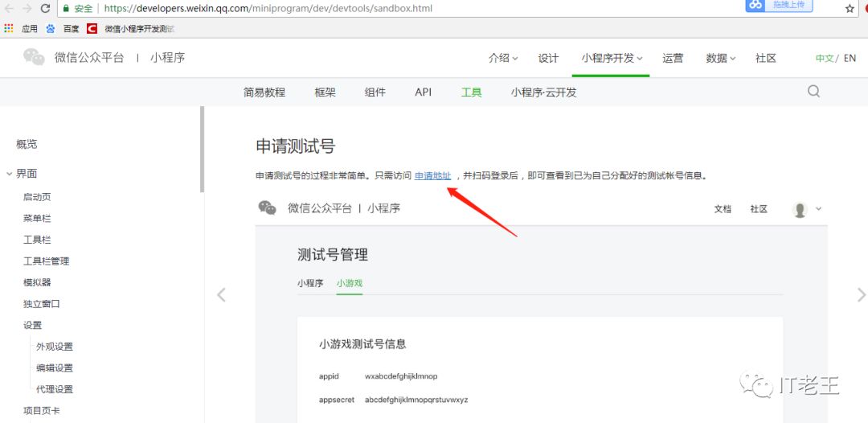Select 代理设置 in the sidebar

coord(55,389)
